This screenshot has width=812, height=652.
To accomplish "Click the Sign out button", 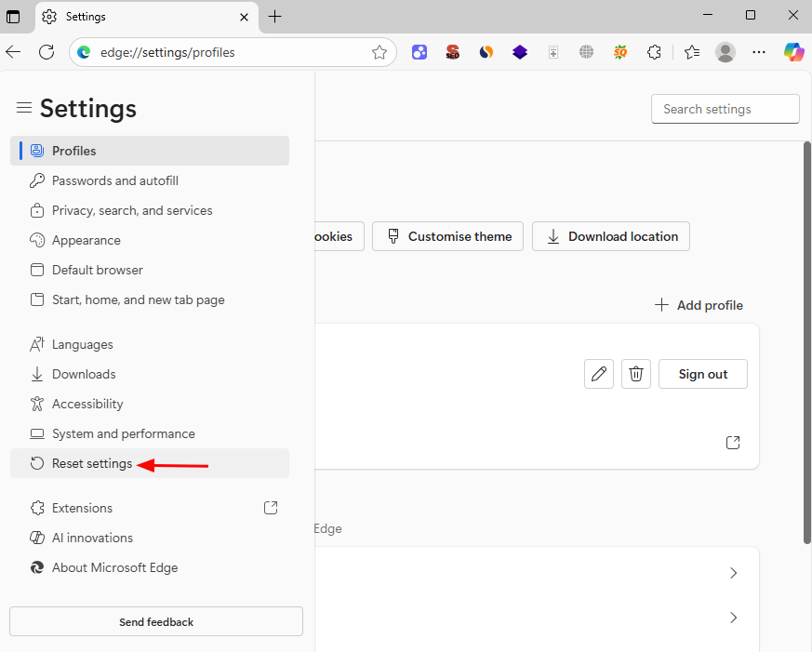I will (702, 374).
